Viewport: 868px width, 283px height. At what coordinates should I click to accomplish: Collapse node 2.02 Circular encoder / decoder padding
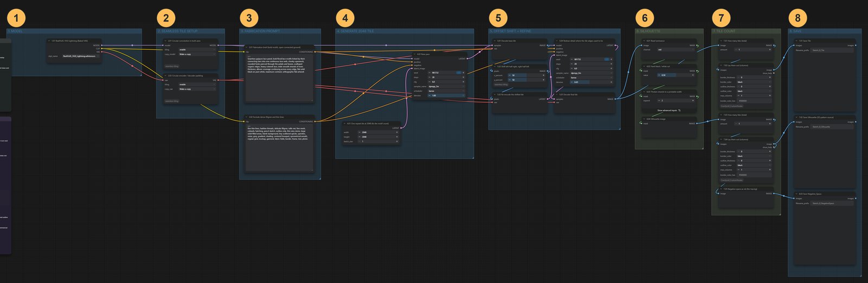pos(165,76)
